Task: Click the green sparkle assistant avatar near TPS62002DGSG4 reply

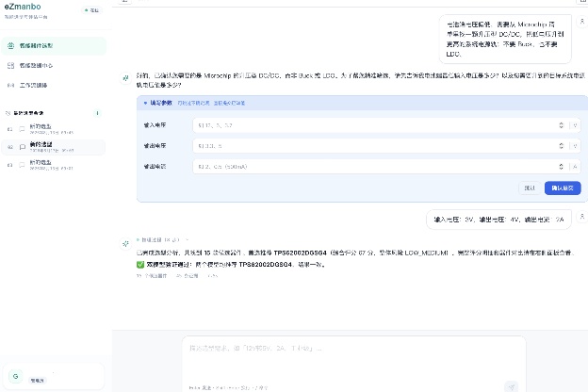Action: [125, 244]
